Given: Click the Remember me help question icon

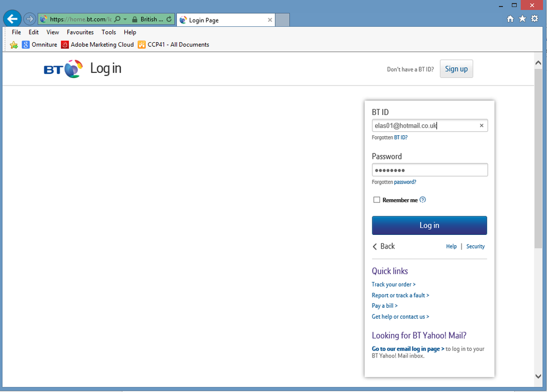Looking at the screenshot, I should [423, 200].
